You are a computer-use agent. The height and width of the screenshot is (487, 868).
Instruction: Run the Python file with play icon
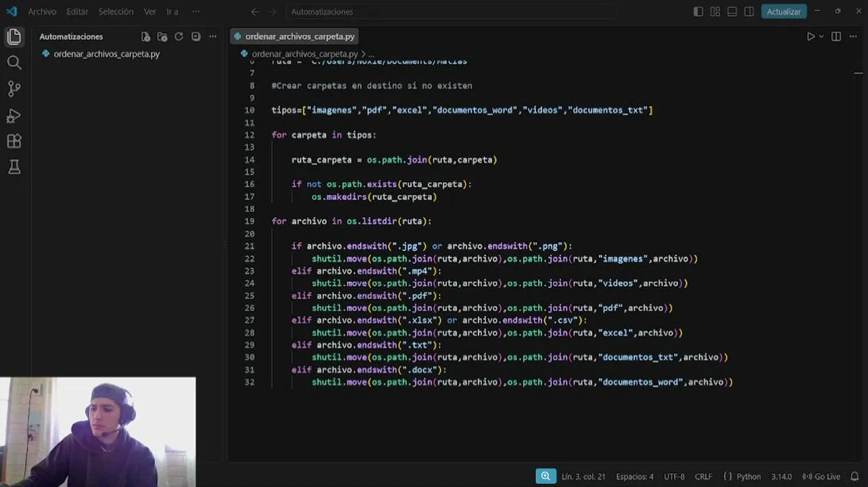[x=811, y=37]
